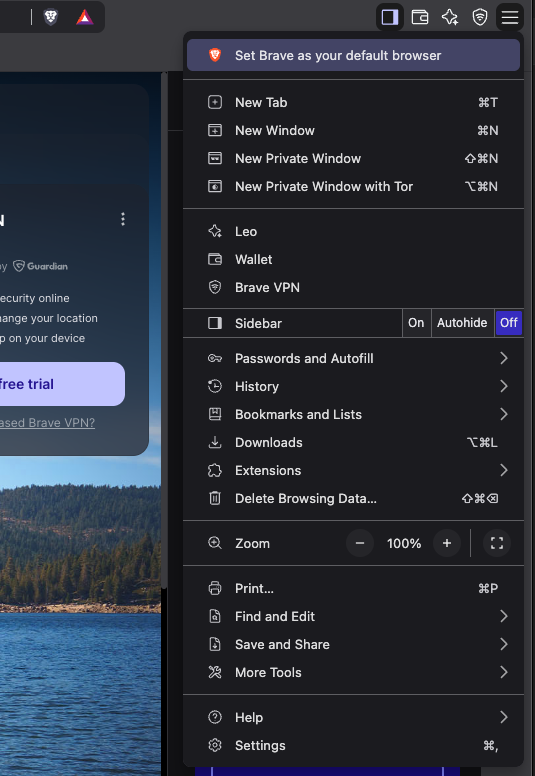The height and width of the screenshot is (776, 535).
Task: Expand Save and Share submenu arrow
Action: (504, 644)
